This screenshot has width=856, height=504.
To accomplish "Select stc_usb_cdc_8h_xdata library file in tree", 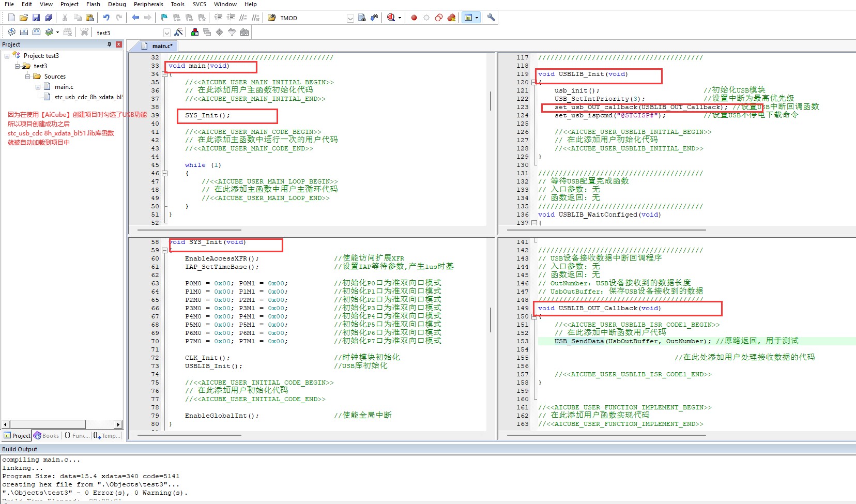I will (88, 97).
